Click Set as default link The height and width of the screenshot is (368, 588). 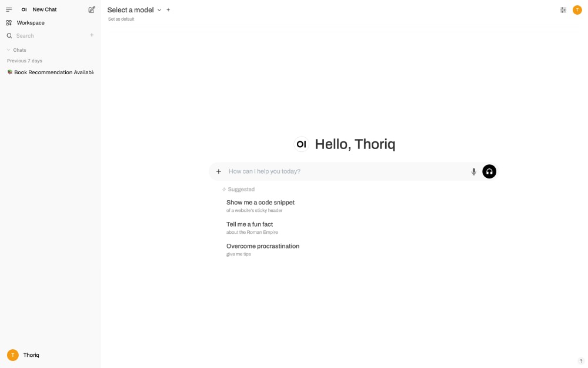pyautogui.click(x=121, y=19)
